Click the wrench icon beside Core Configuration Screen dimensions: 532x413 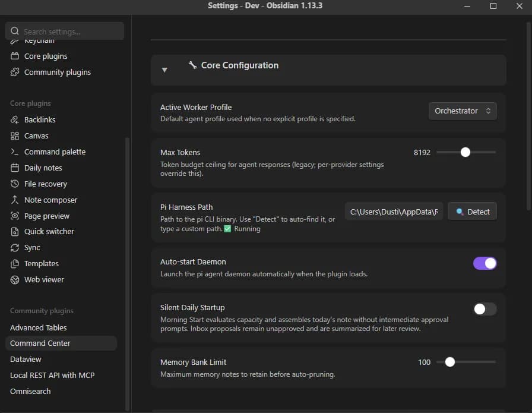click(192, 65)
